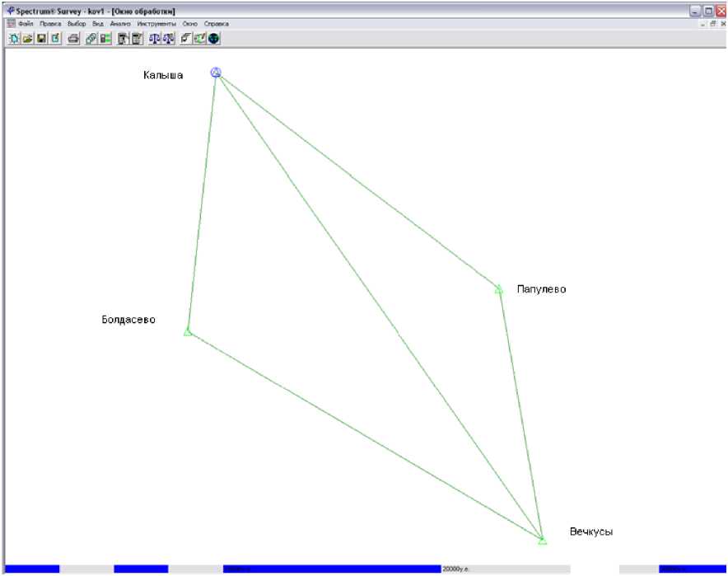This screenshot has width=728, height=576.
Task: Select the Вечкусы station triangle
Action: pos(542,541)
